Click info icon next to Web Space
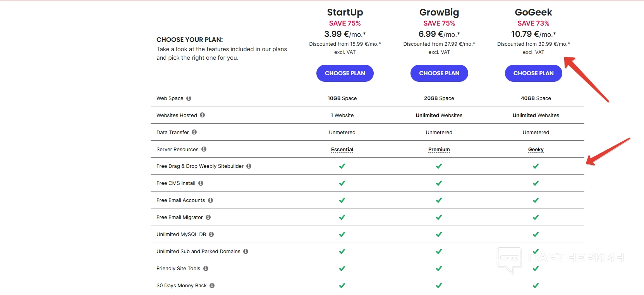The image size is (644, 295). click(189, 98)
